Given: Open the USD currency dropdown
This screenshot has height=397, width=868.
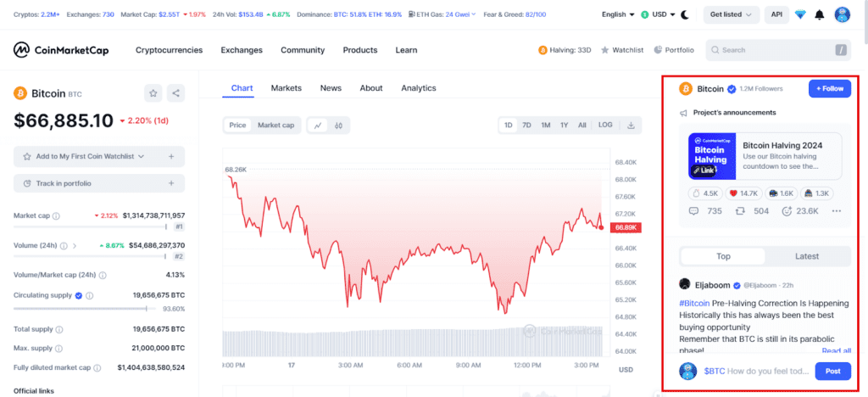Looking at the screenshot, I should pos(658,14).
